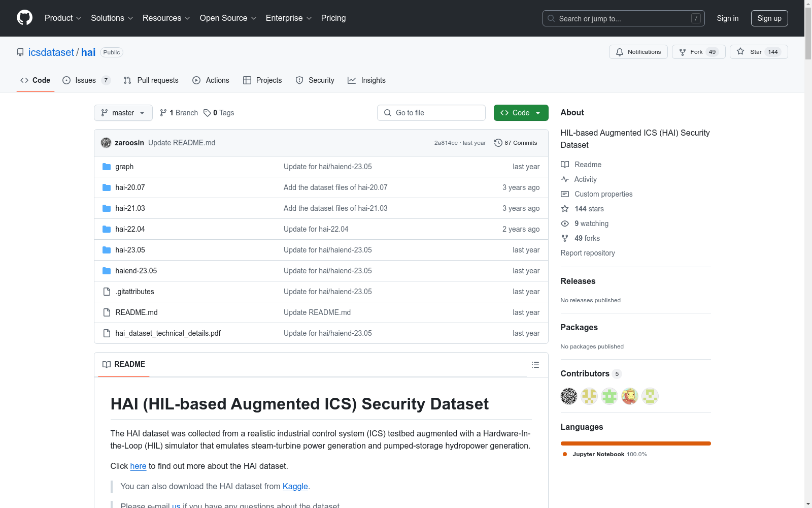Open the Packages heading link
Viewport: 812px width, 508px height.
pyautogui.click(x=579, y=327)
